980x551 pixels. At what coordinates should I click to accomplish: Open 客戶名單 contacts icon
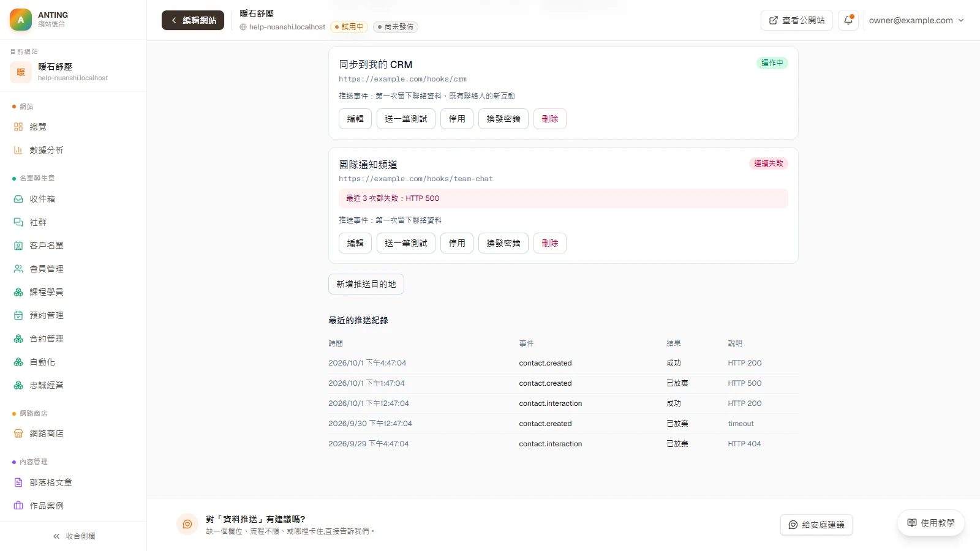18,246
